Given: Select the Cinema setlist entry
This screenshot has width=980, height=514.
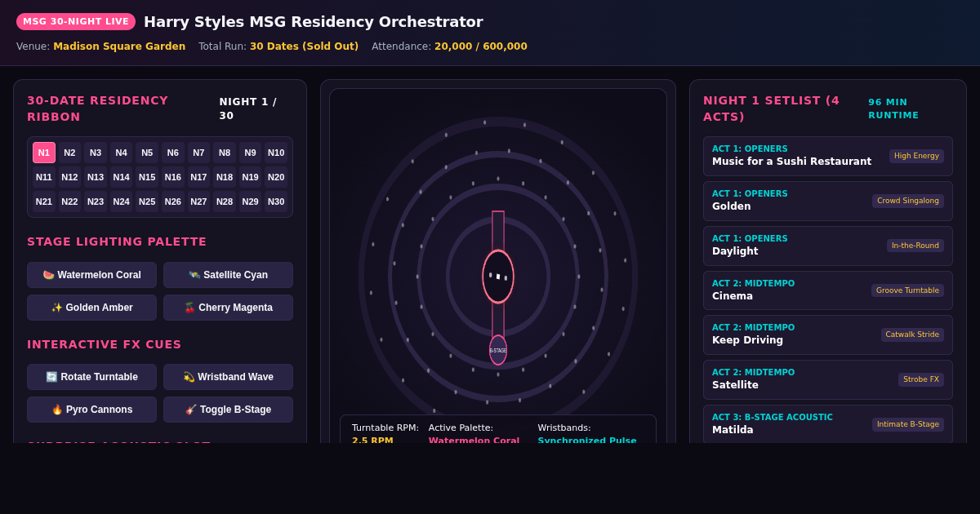Looking at the screenshot, I should click(x=828, y=290).
